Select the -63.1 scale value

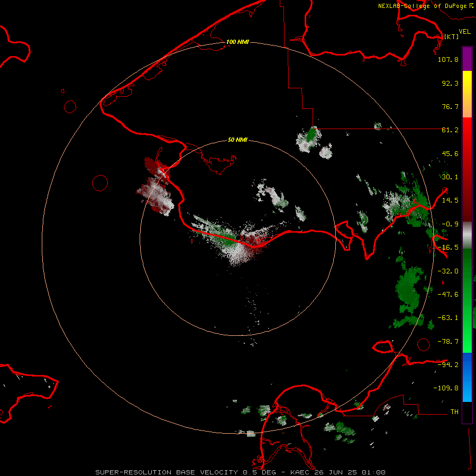tap(448, 318)
